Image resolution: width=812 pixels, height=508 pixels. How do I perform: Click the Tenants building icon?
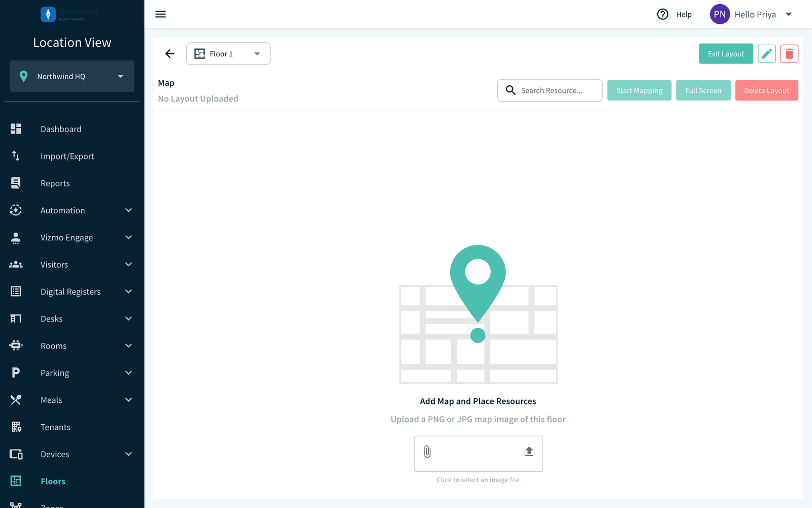click(x=16, y=427)
